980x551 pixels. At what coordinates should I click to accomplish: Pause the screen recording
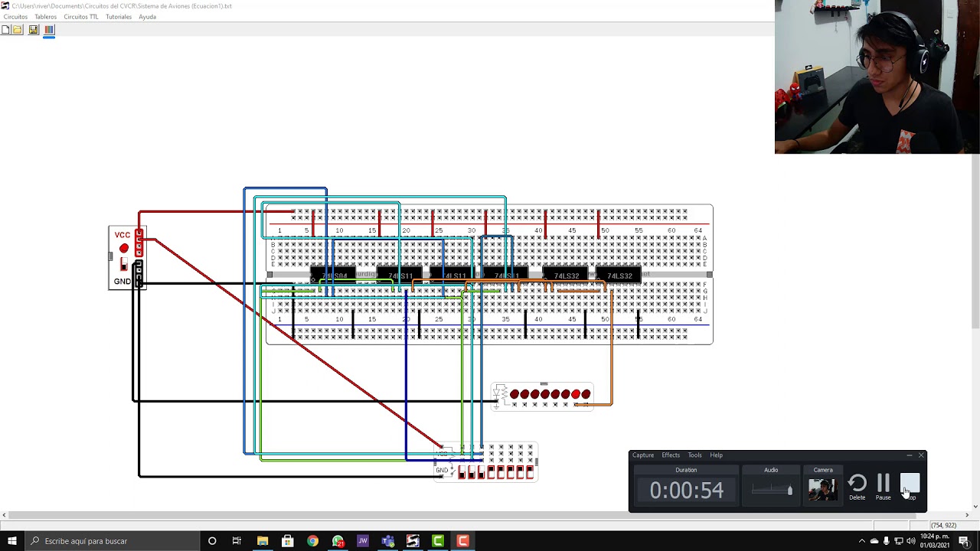coord(884,487)
